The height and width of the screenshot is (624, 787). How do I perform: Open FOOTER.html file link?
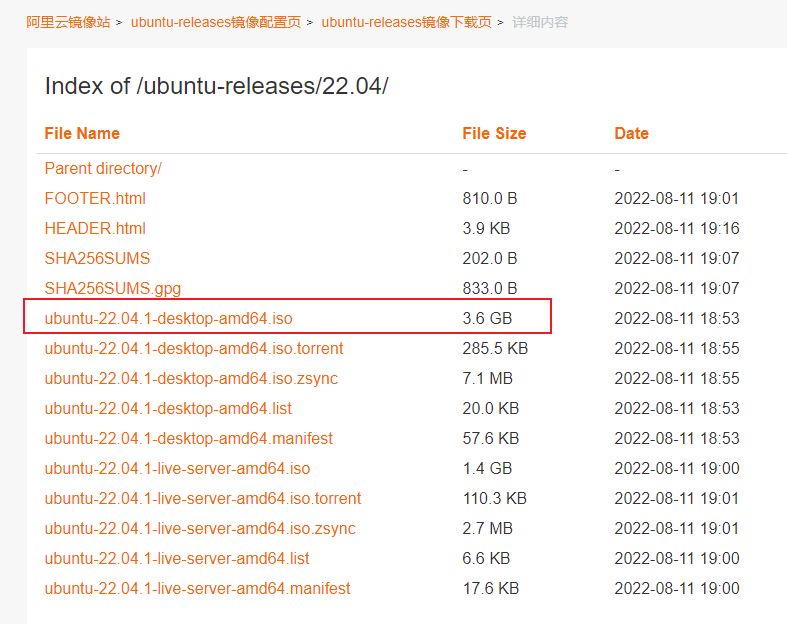pyautogui.click(x=95, y=198)
